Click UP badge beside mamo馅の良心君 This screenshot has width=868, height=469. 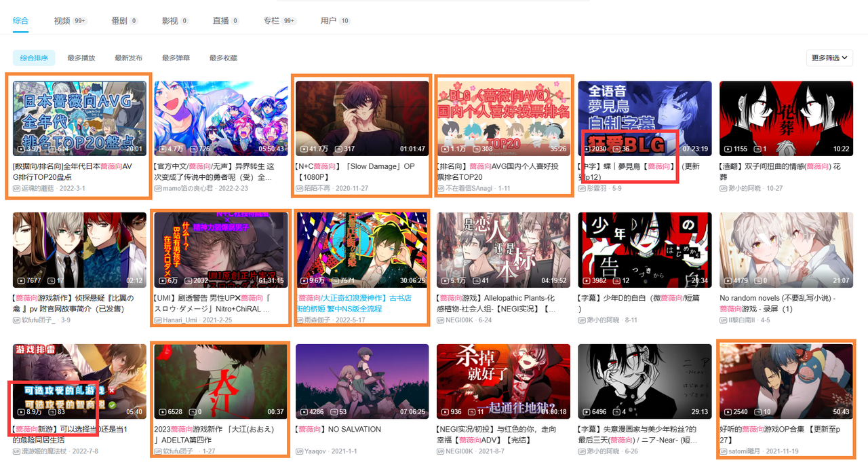tap(158, 188)
